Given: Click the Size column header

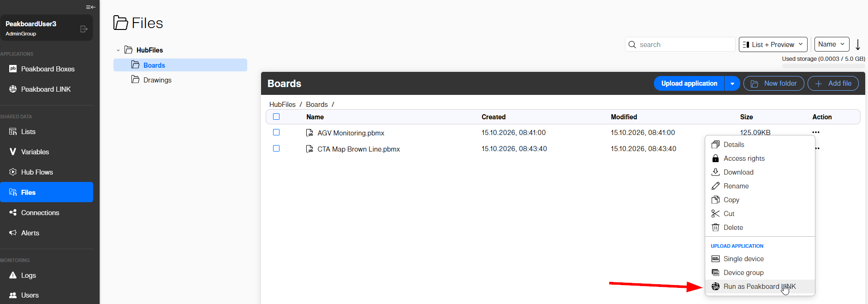Looking at the screenshot, I should (746, 117).
